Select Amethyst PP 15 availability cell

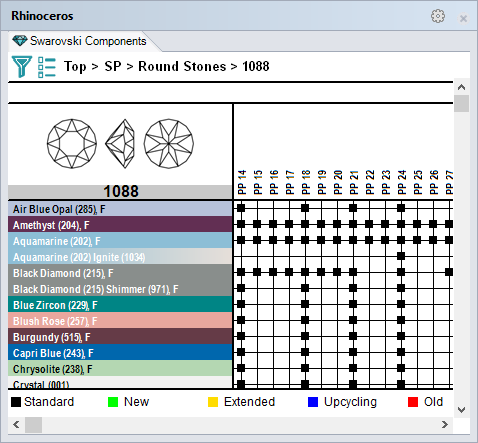257,224
